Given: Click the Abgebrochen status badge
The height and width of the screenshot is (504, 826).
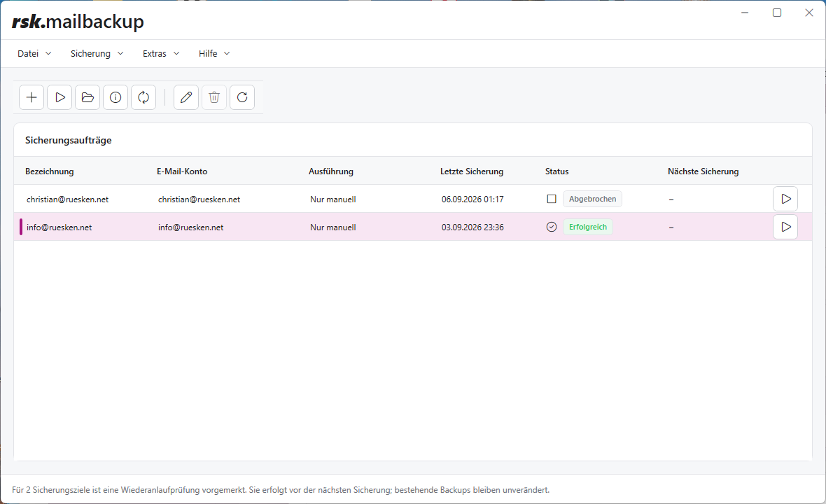Looking at the screenshot, I should pyautogui.click(x=593, y=199).
